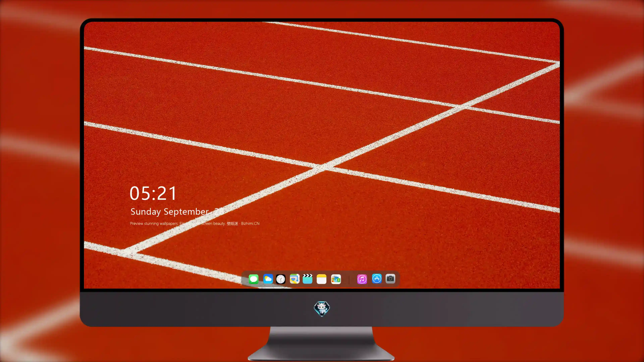Screen dimensions: 644x362
Task: Launch the clapperboard Videos app
Action: tap(308, 279)
